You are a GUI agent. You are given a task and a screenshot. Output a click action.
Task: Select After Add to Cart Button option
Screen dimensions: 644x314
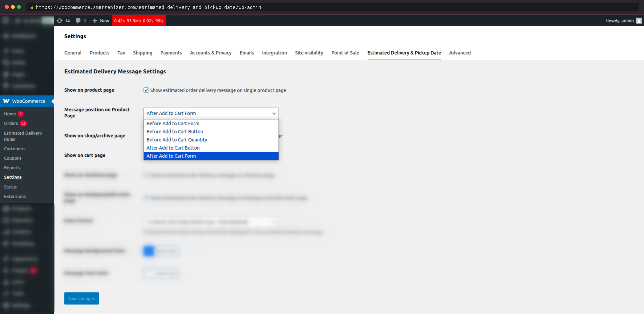[173, 148]
